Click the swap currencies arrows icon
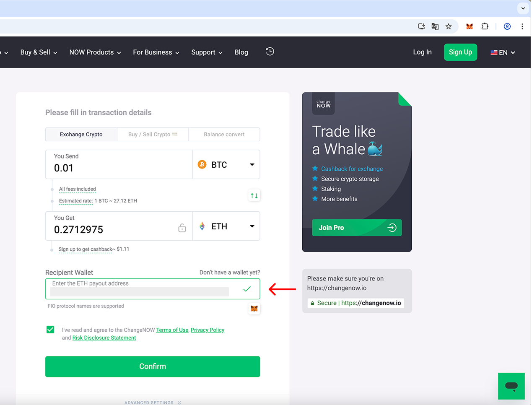The width and height of the screenshot is (532, 405). tap(254, 196)
